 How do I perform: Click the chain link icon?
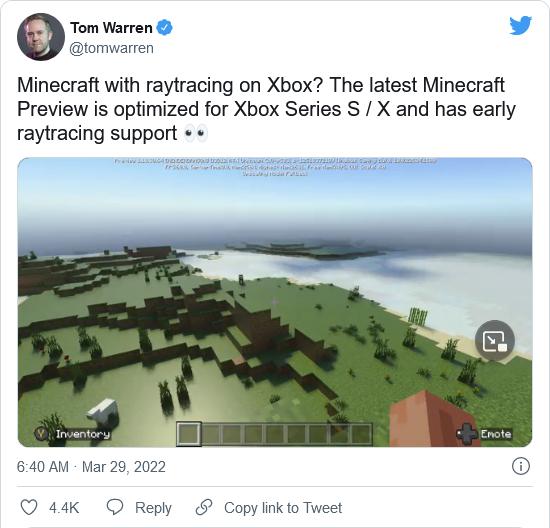click(x=204, y=507)
